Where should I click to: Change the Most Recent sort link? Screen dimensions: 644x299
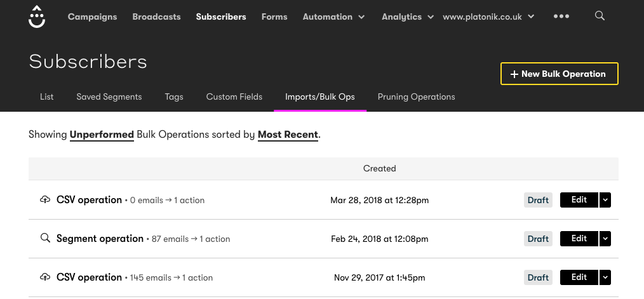tap(288, 135)
